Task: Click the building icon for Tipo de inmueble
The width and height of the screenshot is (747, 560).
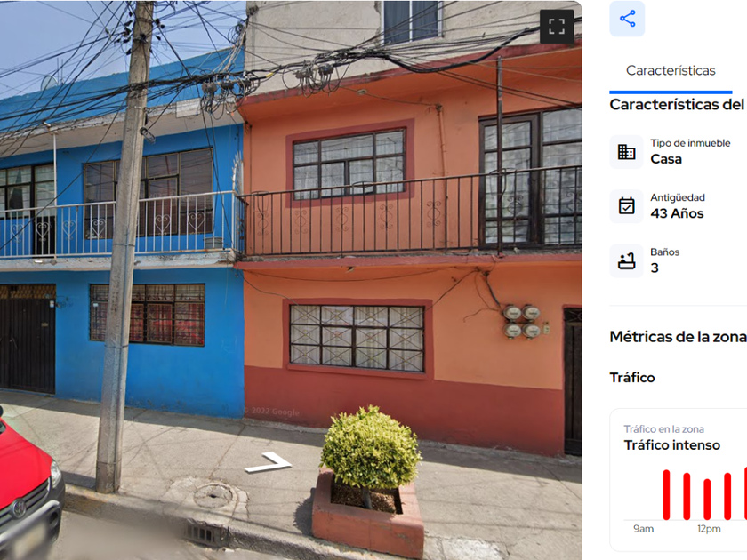Action: click(x=626, y=152)
